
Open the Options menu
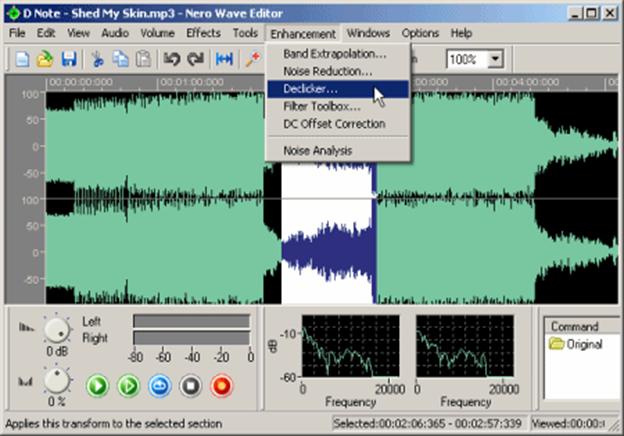pyautogui.click(x=420, y=33)
